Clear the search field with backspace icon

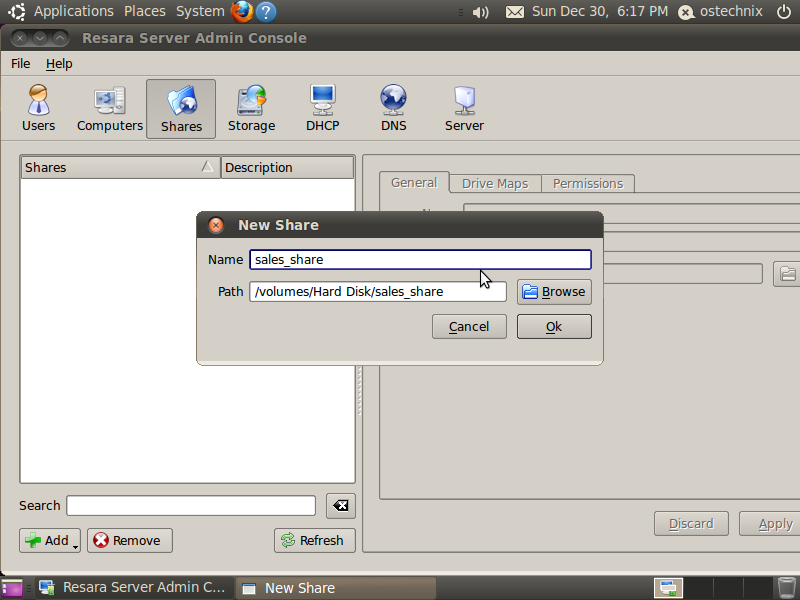(340, 506)
